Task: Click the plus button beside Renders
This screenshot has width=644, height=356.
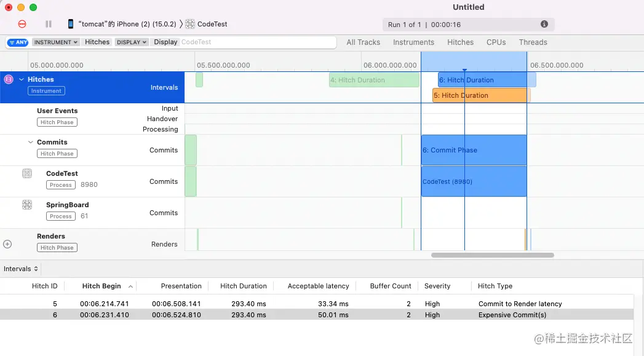Action: coord(7,244)
